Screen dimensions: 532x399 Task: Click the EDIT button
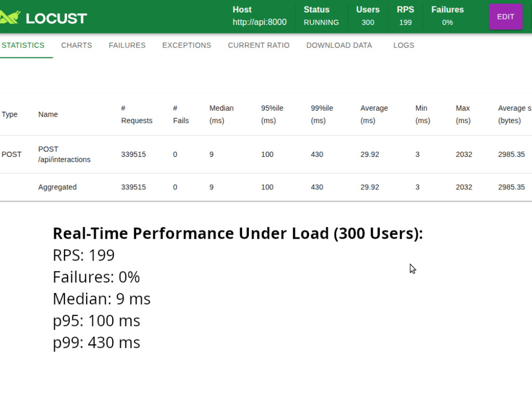505,16
